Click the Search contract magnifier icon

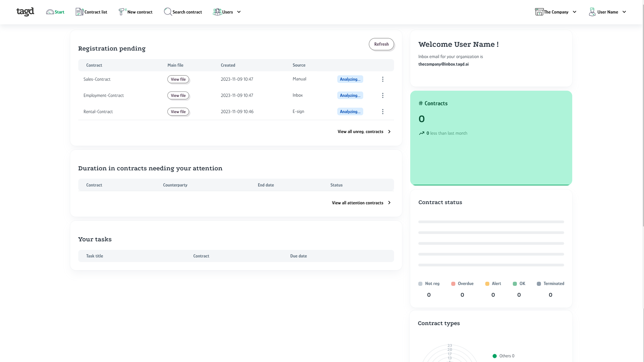(167, 12)
